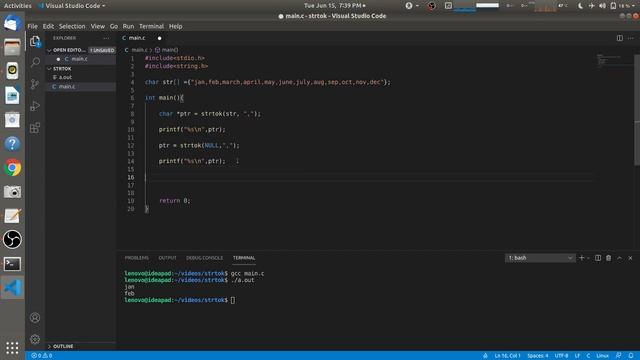Image resolution: width=640 pixels, height=360 pixels.
Task: Open shell selector dropdown '1: bash'
Action: [540, 258]
